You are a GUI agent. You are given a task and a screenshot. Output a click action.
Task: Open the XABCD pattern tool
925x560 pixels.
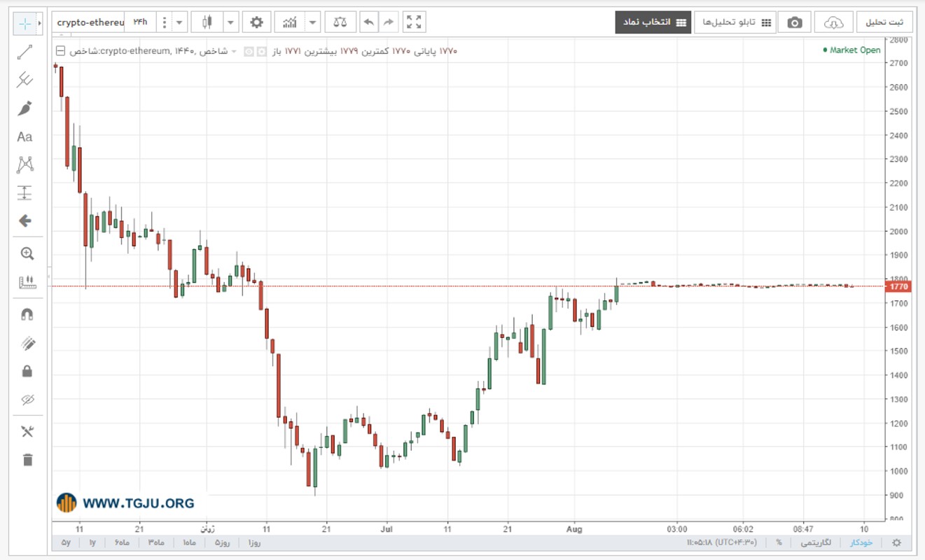[x=25, y=165]
